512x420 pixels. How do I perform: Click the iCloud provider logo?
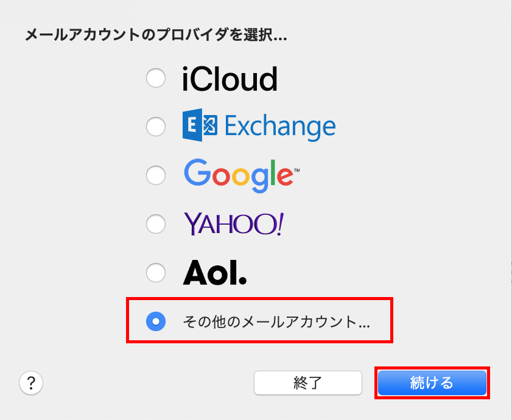pyautogui.click(x=230, y=79)
